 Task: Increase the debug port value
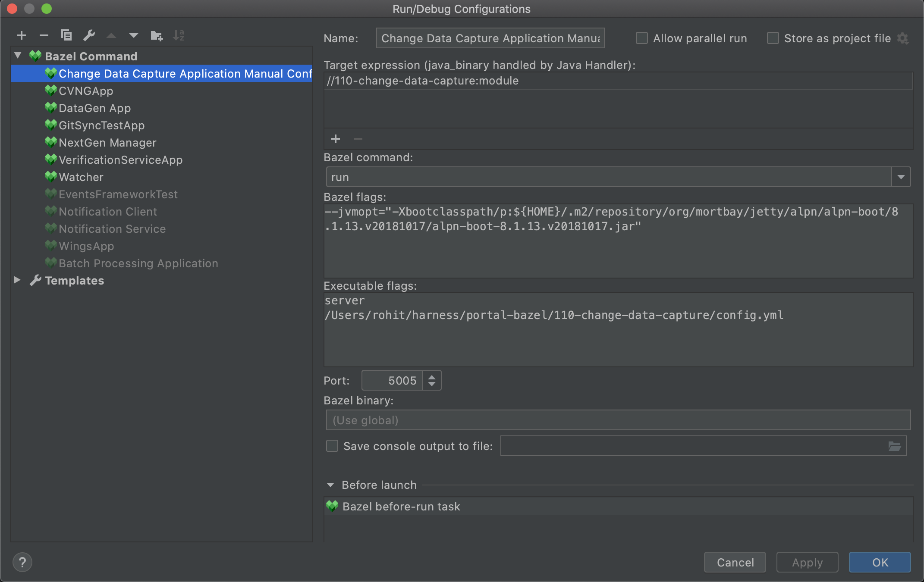[x=432, y=377]
